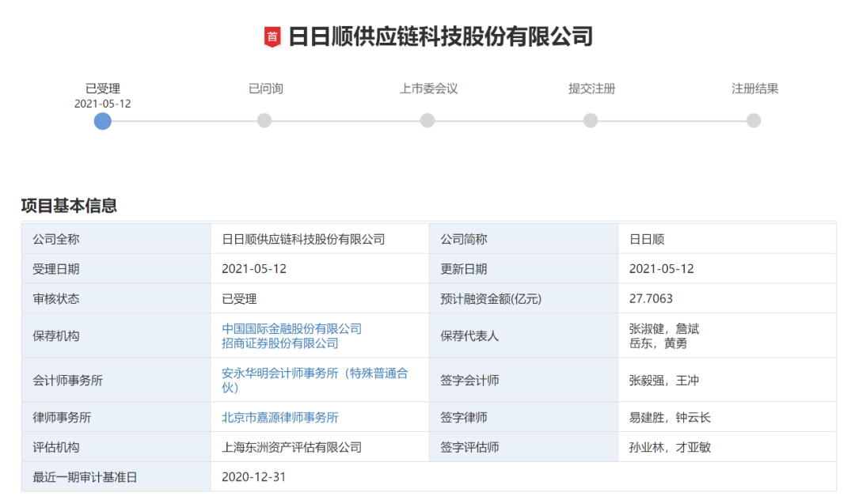
Task: Open the 安永华明会计师事务所 accounting firm link
Action: click(314, 381)
